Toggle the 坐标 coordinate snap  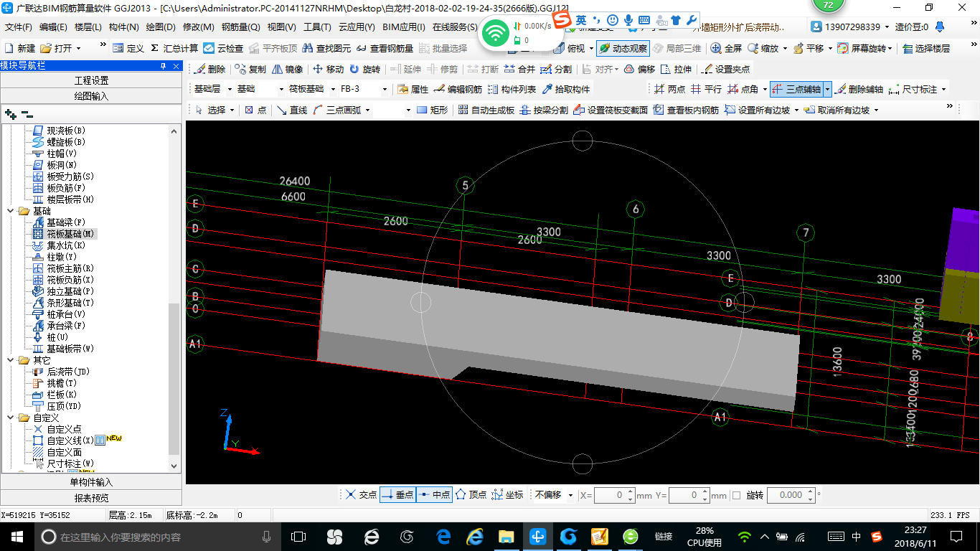click(x=508, y=494)
